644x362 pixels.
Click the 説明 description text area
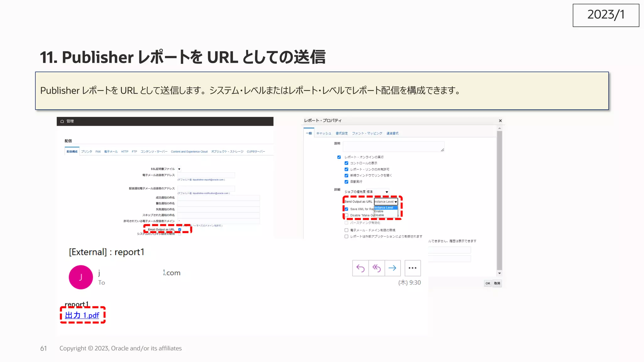[393, 146]
